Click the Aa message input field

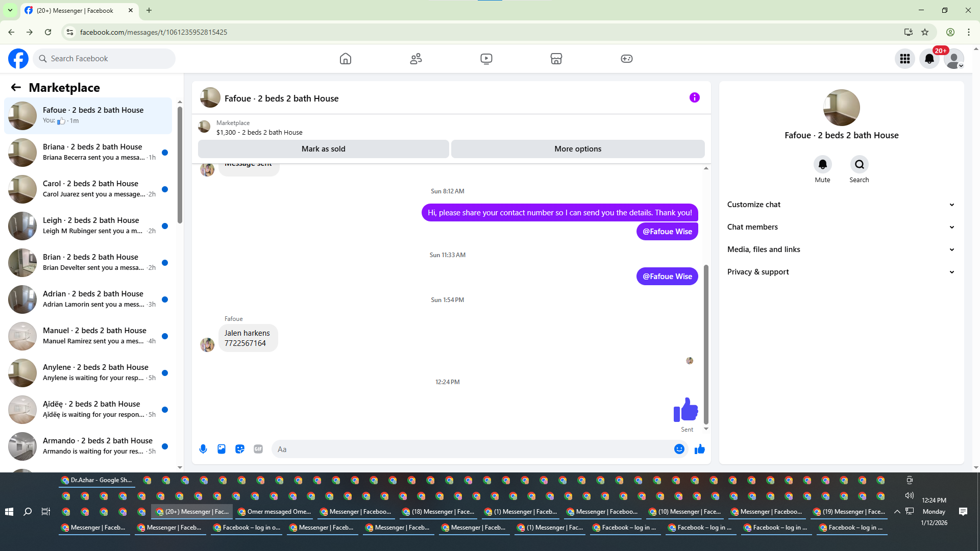coord(470,449)
